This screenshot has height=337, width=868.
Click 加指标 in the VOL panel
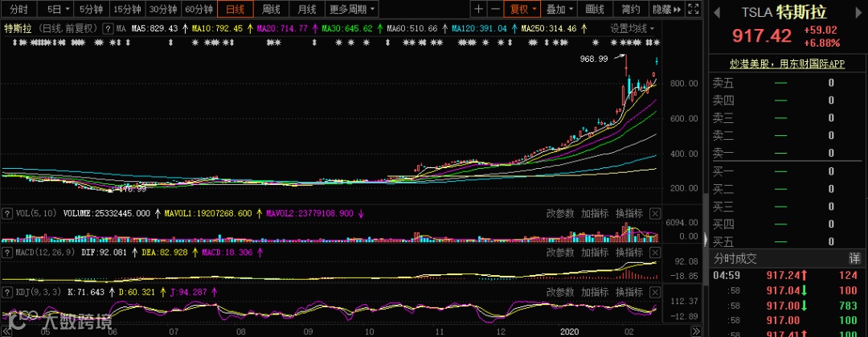tap(595, 213)
